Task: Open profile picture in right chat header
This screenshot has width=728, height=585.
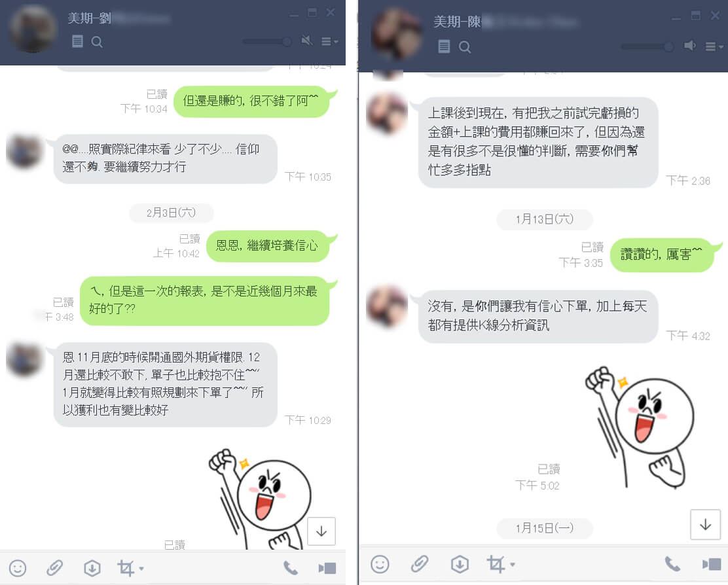Action: tap(396, 34)
